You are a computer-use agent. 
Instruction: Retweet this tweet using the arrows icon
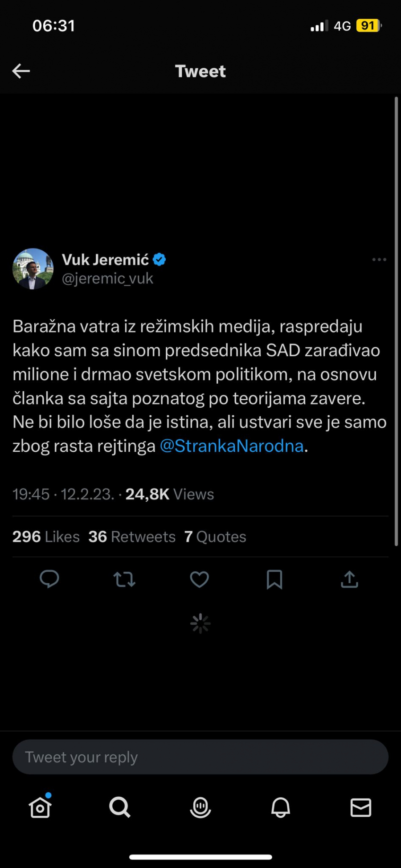point(124,579)
